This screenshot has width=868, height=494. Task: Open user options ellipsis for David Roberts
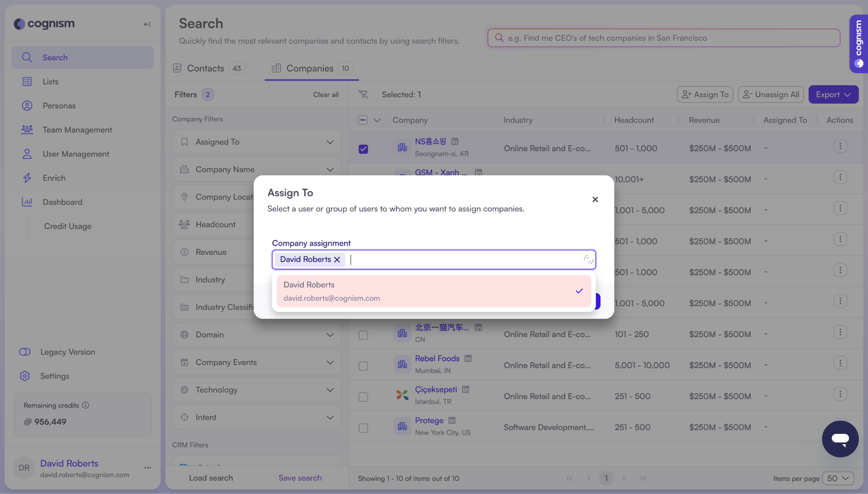[147, 468]
